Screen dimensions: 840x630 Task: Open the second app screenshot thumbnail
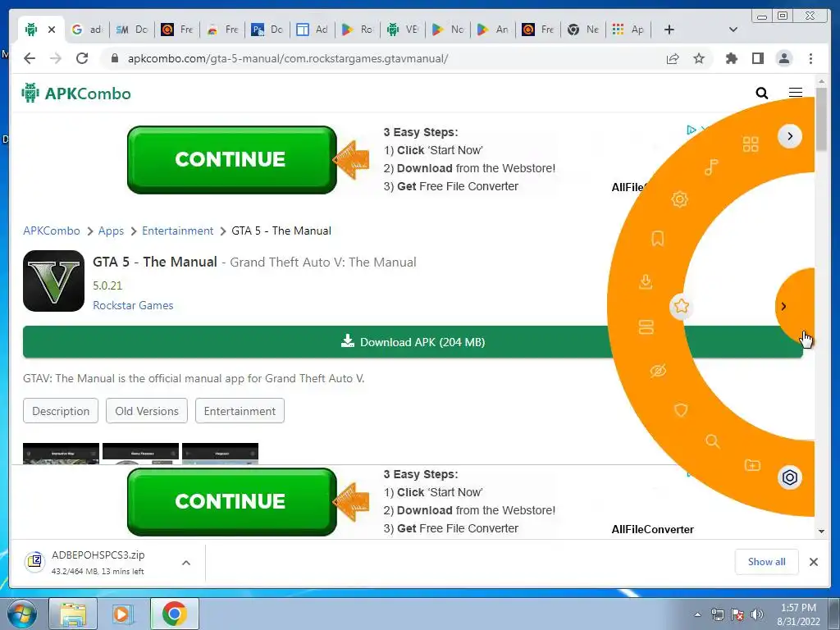[x=140, y=453]
